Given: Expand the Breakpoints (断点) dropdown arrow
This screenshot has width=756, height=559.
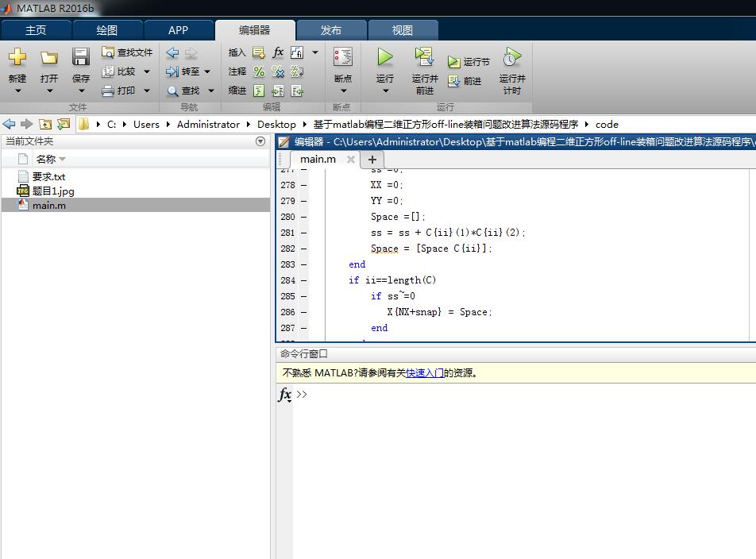Looking at the screenshot, I should (343, 91).
